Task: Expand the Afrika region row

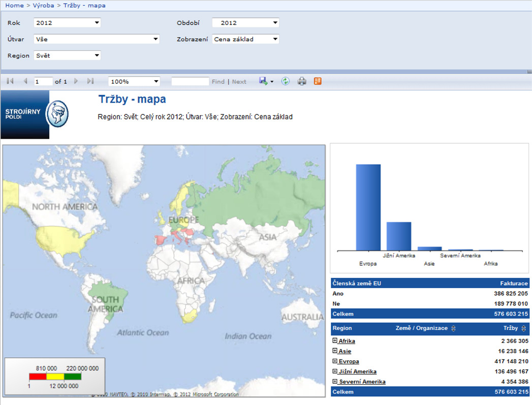Action: [335, 340]
